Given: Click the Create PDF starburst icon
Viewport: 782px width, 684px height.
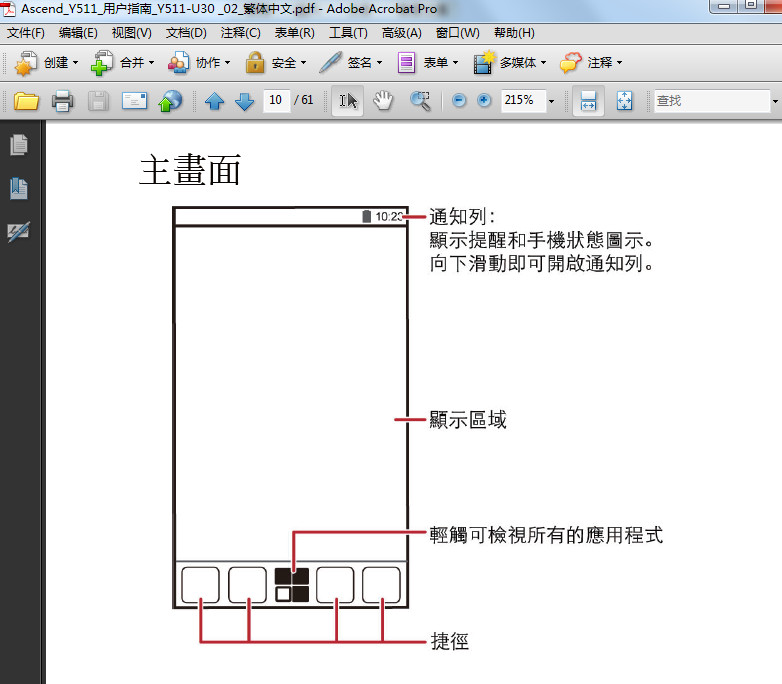Looking at the screenshot, I should 25,63.
